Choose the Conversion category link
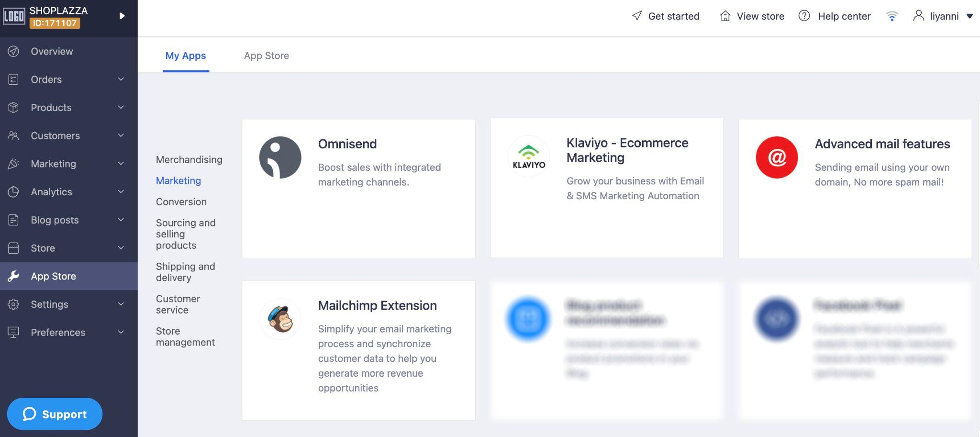 point(181,202)
